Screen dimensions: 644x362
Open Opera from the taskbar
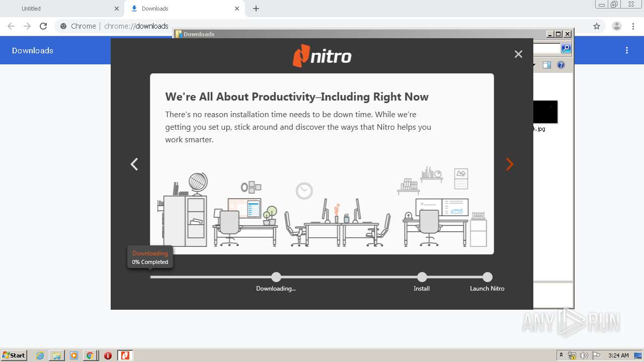(x=108, y=355)
